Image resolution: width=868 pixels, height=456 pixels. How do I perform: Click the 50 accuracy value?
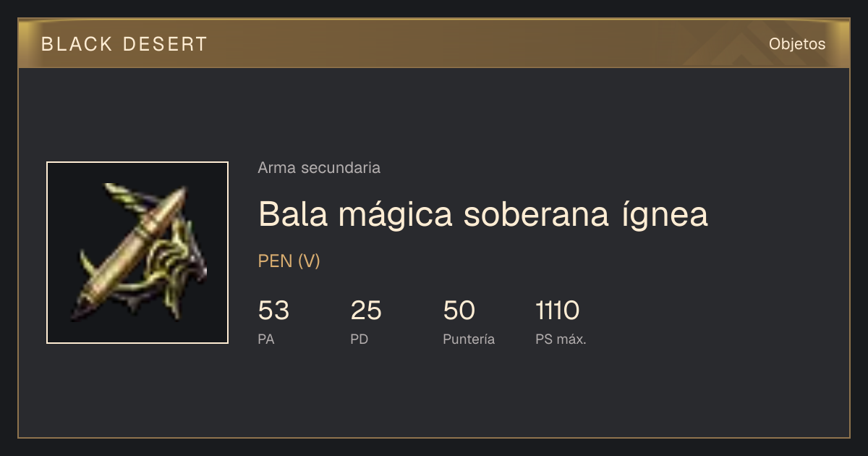[459, 311]
